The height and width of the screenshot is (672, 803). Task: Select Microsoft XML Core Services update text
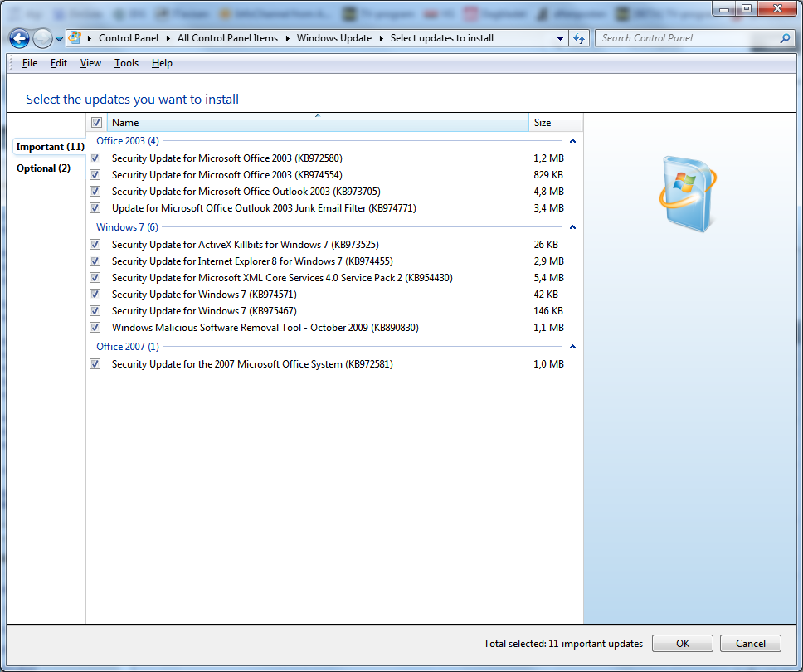point(282,278)
